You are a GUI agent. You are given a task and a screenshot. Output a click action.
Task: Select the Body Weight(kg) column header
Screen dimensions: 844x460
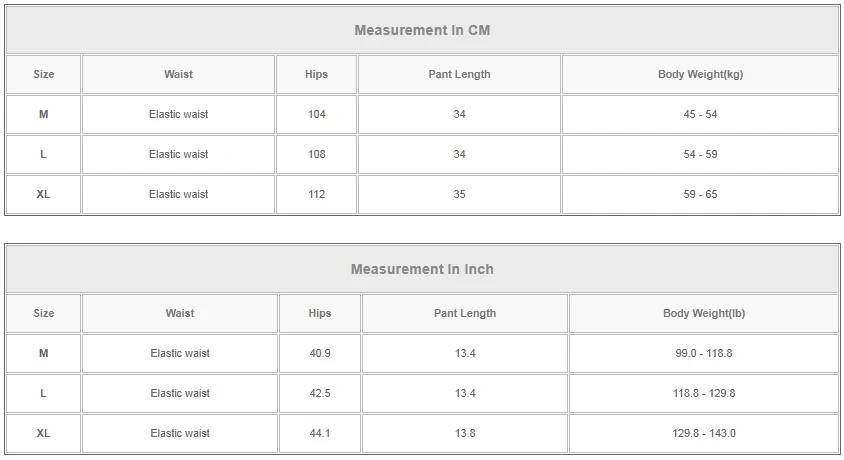click(700, 74)
